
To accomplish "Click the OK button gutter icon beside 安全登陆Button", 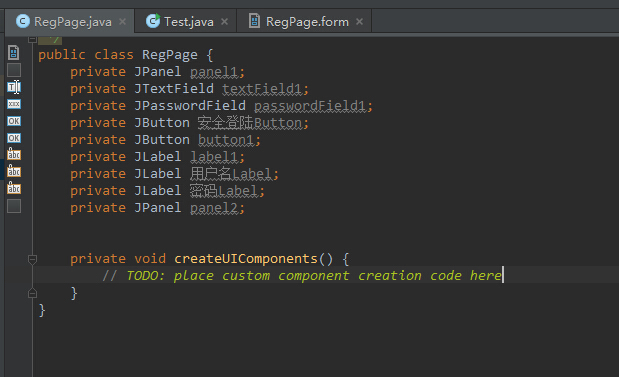I will tap(14, 121).
